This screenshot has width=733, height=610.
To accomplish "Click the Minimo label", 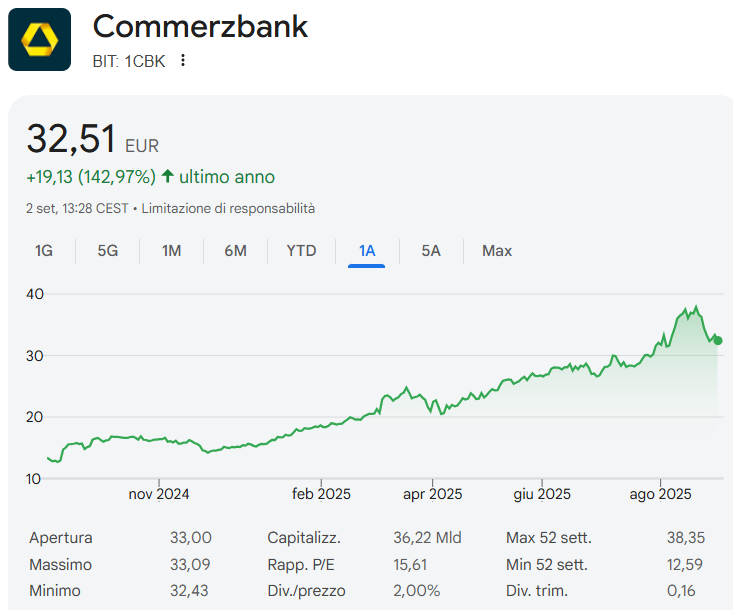I will 55,591.
